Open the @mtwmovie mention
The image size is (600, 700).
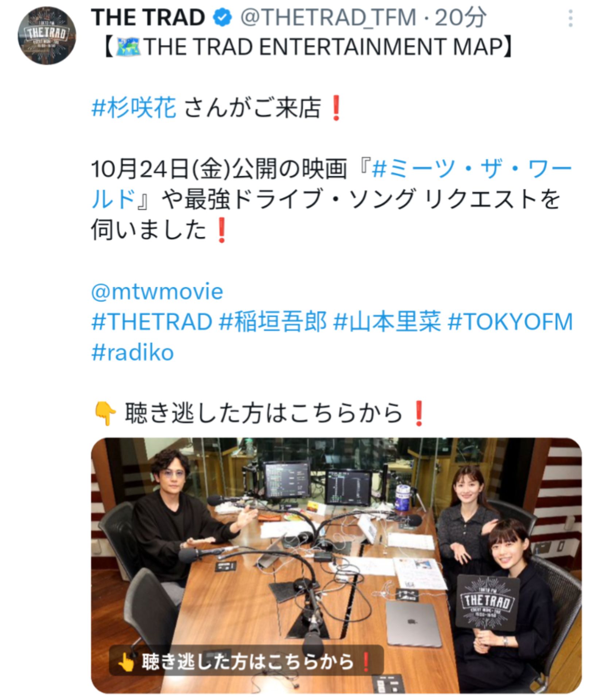(157, 292)
